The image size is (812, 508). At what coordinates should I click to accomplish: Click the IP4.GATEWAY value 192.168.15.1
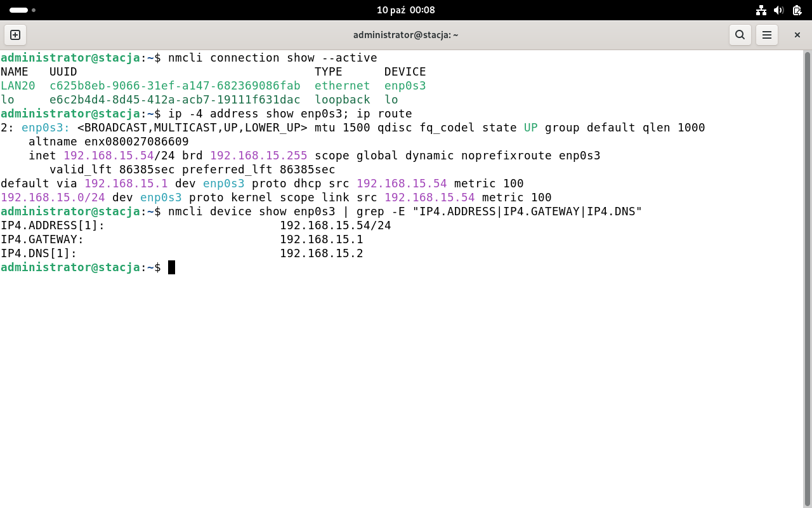point(322,239)
